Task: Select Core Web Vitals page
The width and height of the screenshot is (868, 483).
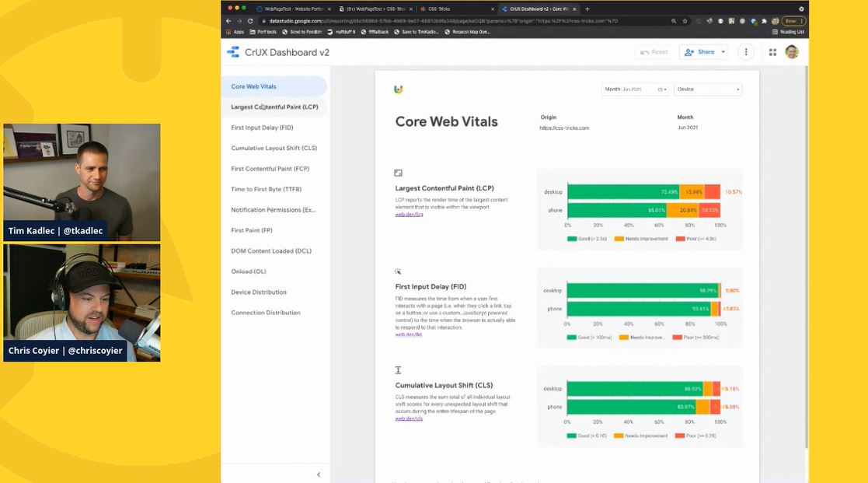Action: (274, 86)
